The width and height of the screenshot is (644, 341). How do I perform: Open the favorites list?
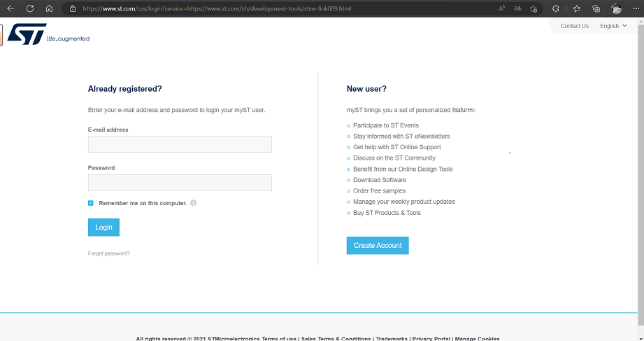577,8
